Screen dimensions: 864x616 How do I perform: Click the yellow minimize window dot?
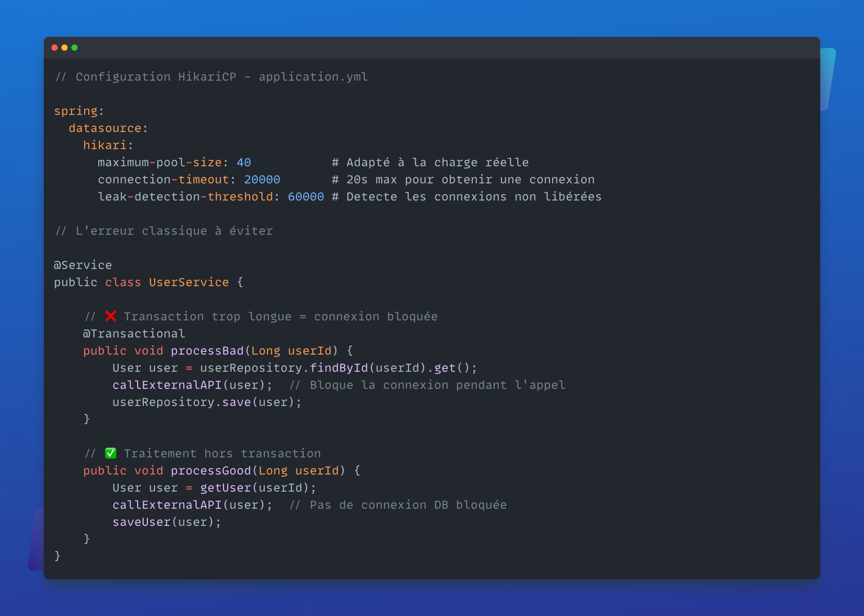65,48
